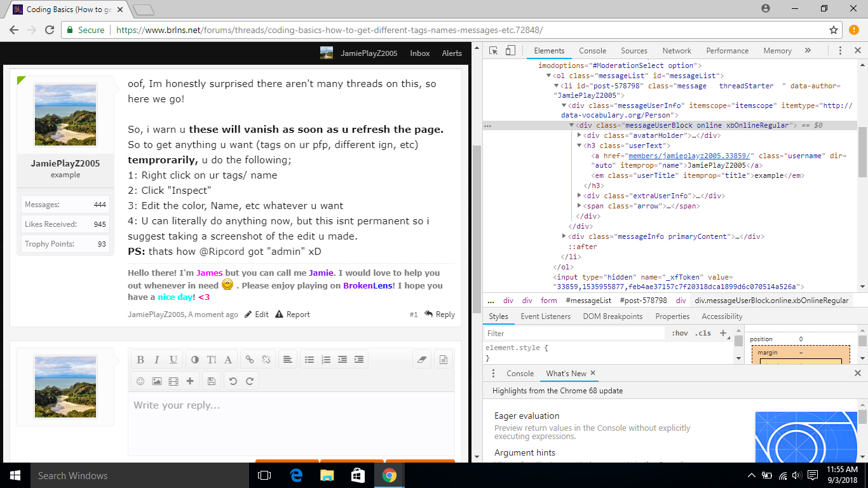The height and width of the screenshot is (488, 868).
Task: Click the insert media film icon
Action: 173,381
